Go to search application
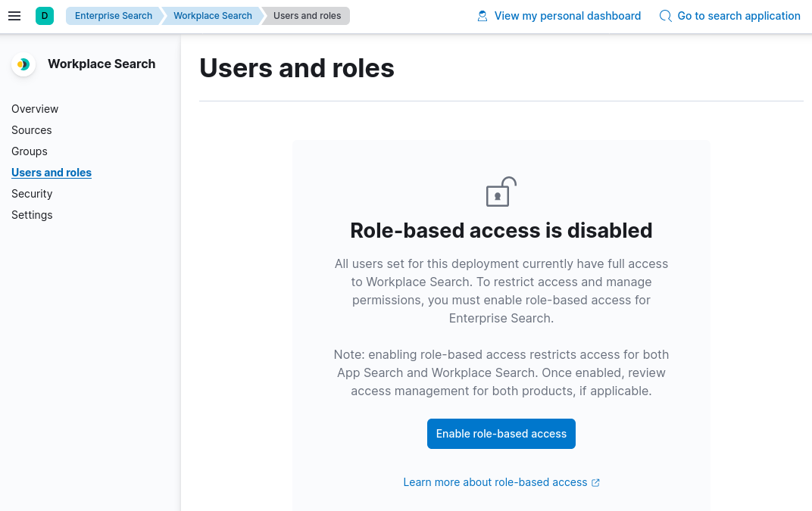 pos(739,15)
